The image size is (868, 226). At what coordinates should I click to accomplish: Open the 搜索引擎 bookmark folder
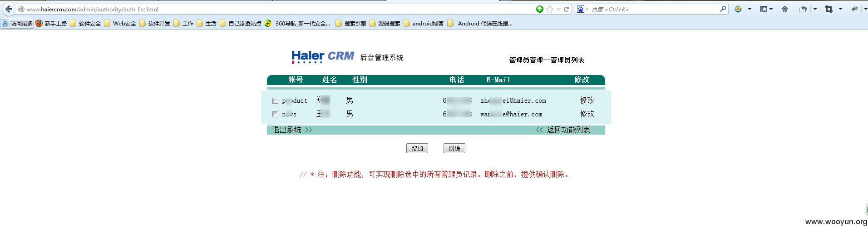pyautogui.click(x=351, y=23)
